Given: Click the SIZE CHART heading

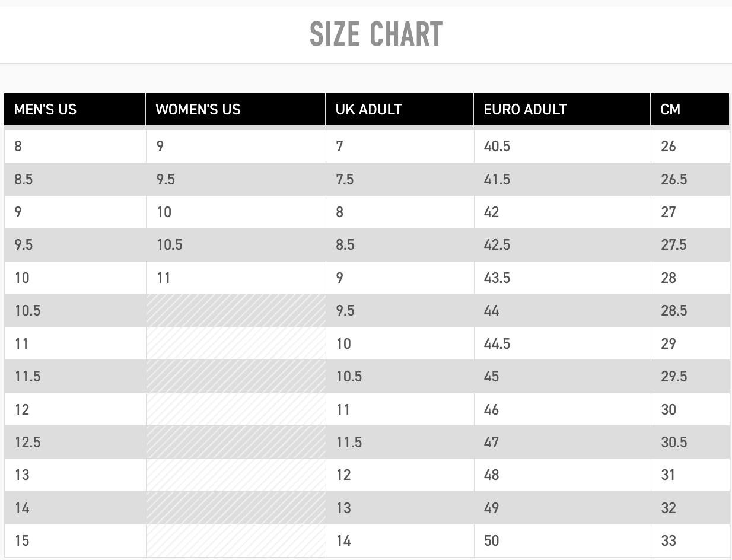Looking at the screenshot, I should point(376,34).
